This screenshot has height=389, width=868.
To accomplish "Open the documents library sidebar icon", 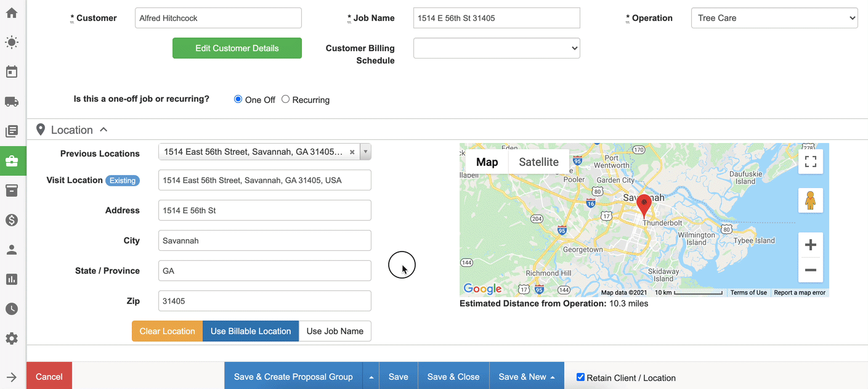I will click(12, 131).
